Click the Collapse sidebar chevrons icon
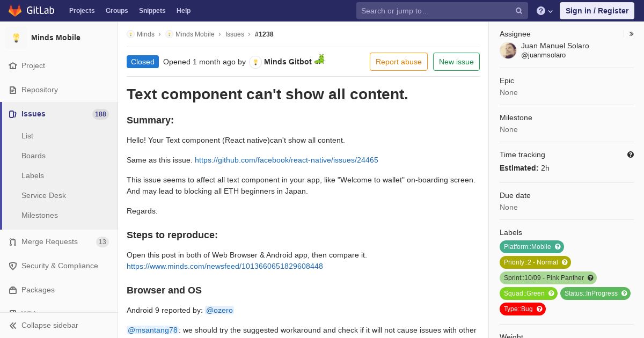 pos(13,326)
